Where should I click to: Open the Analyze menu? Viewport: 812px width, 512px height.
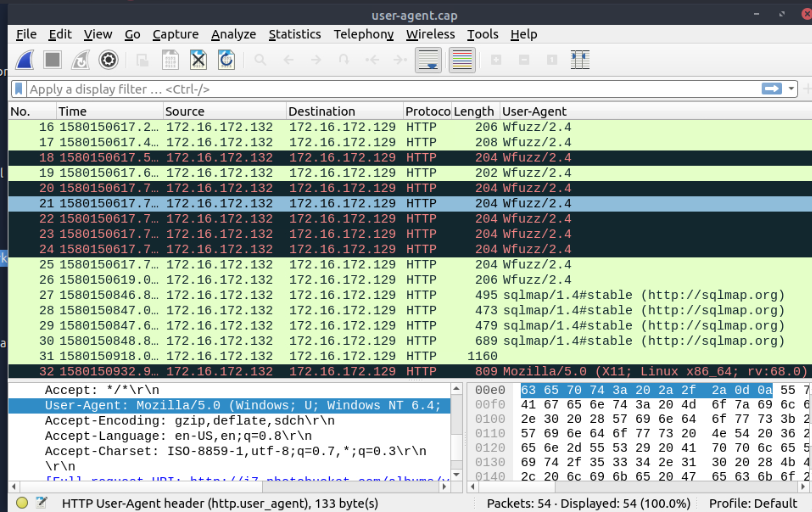pyautogui.click(x=234, y=35)
